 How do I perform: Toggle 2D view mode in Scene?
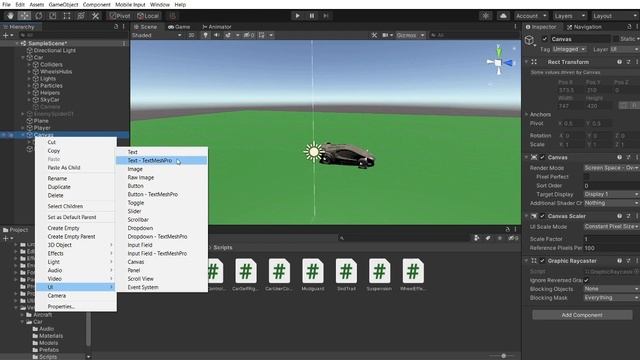coord(191,35)
